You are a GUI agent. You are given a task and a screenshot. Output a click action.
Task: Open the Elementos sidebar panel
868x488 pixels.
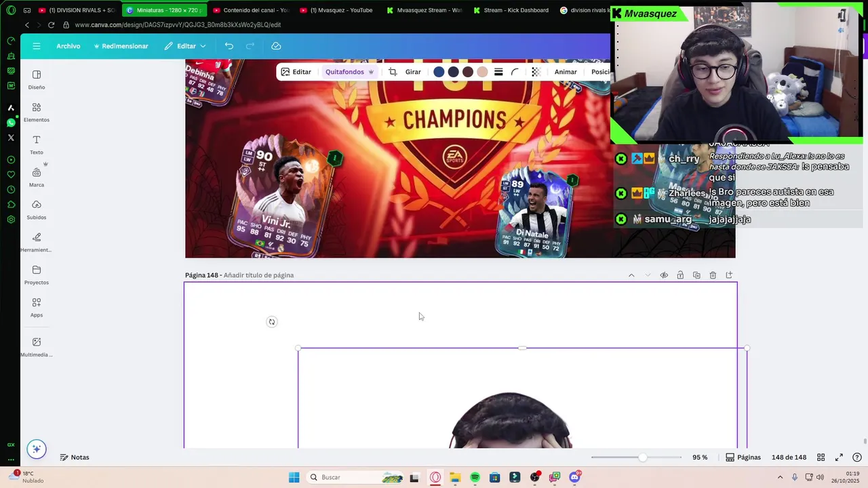37,112
